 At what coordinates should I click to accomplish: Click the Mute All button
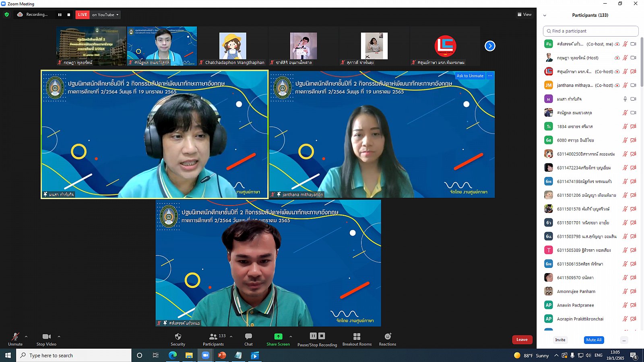pyautogui.click(x=594, y=340)
